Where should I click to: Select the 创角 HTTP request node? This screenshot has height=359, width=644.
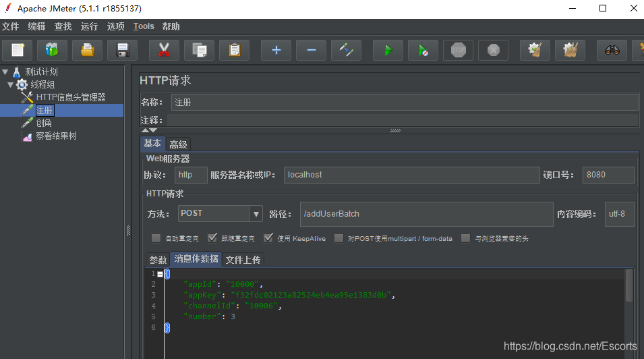tap(44, 123)
